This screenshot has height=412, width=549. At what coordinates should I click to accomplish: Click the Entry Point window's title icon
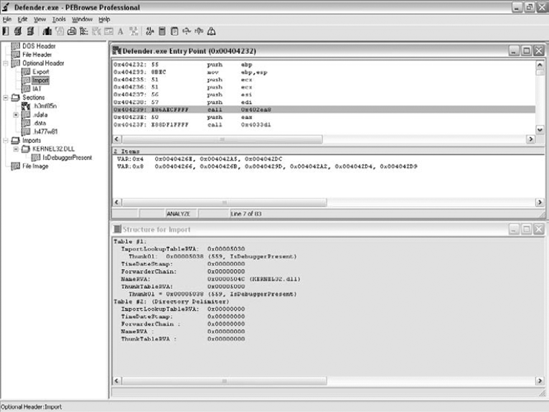point(117,51)
